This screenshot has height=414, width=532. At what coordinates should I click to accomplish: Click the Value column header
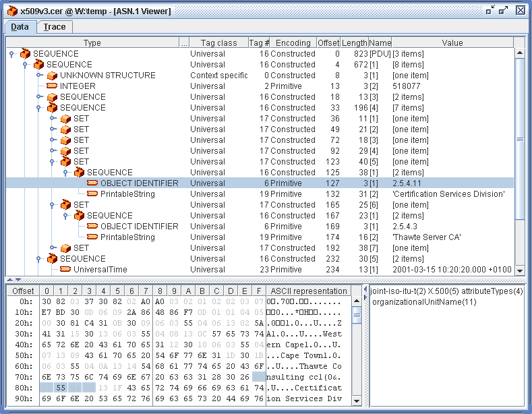(x=452, y=42)
